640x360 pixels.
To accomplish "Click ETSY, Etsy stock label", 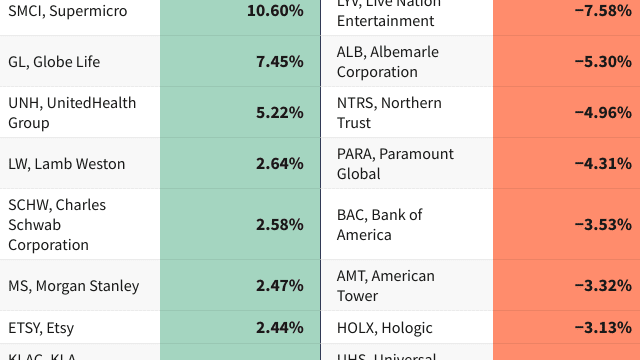I will coord(41,328).
